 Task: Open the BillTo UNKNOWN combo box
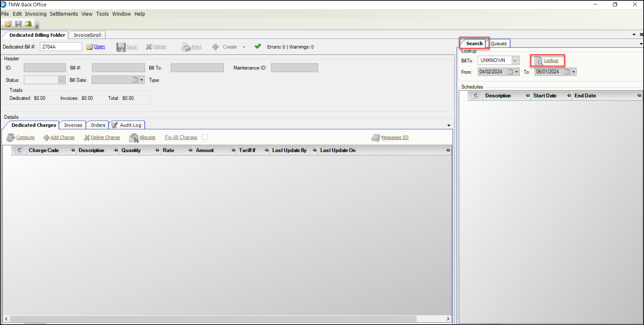(x=515, y=61)
